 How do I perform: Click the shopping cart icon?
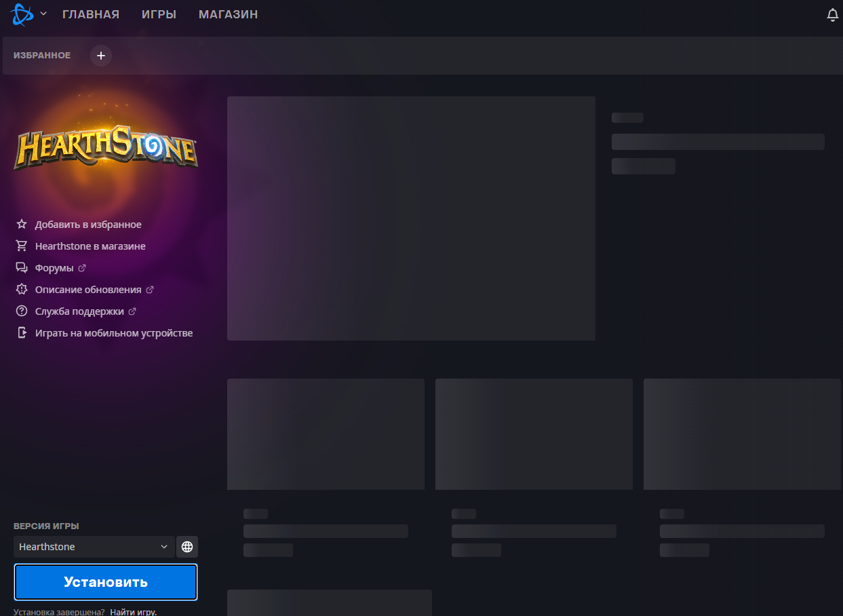[x=22, y=246]
